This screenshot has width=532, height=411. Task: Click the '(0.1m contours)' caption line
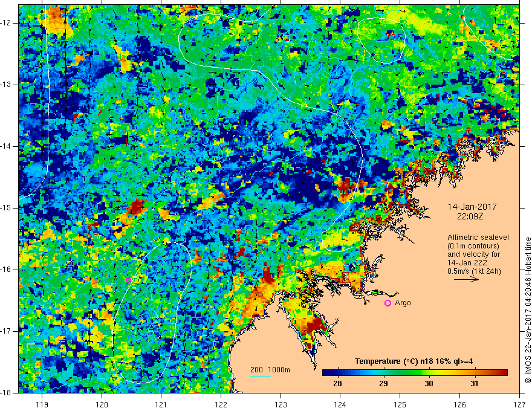click(x=473, y=246)
